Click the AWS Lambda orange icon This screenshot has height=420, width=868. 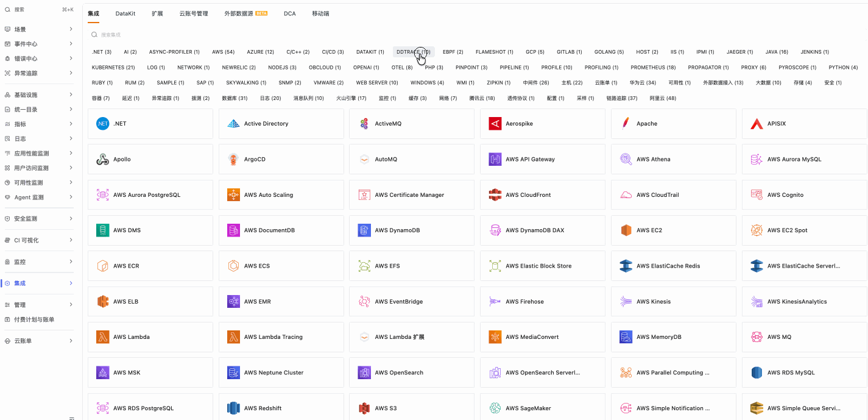coord(102,337)
